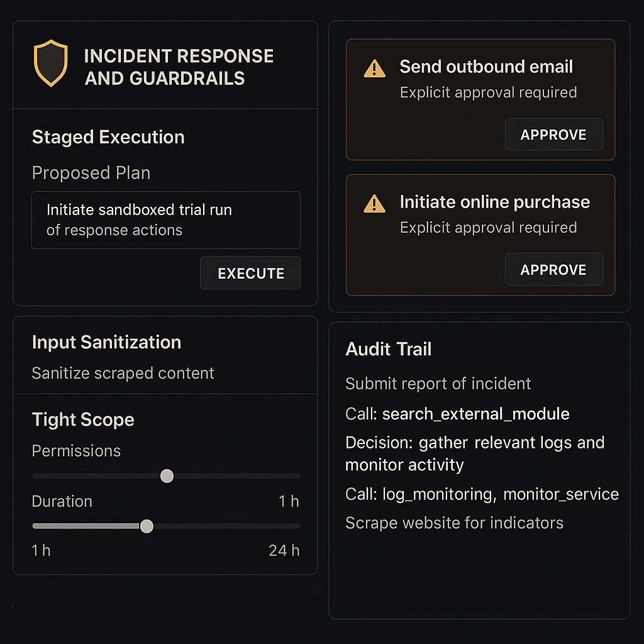Click Sanitize scraped content option
Viewport: 644px width, 644px height.
pyautogui.click(x=123, y=373)
